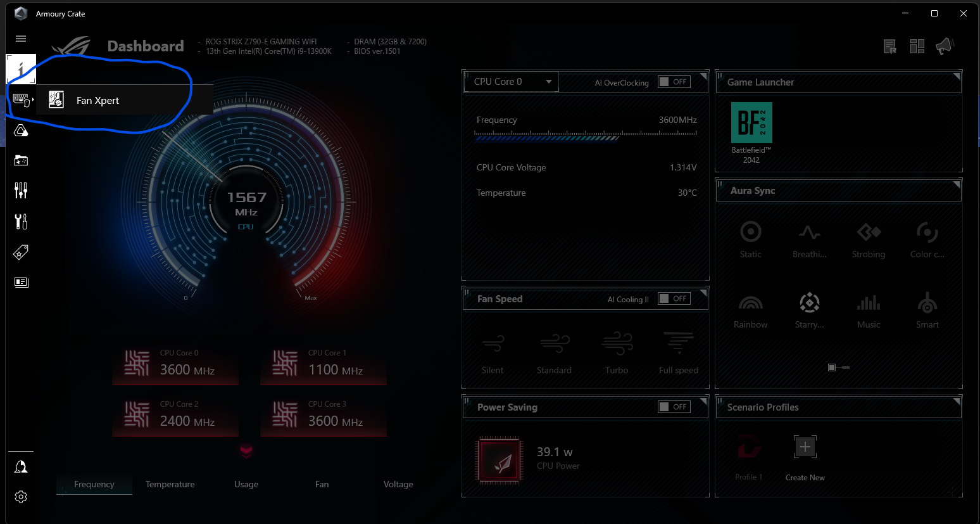Select the Aura Sync triangle sidebar icon
The image size is (980, 524).
point(21,131)
